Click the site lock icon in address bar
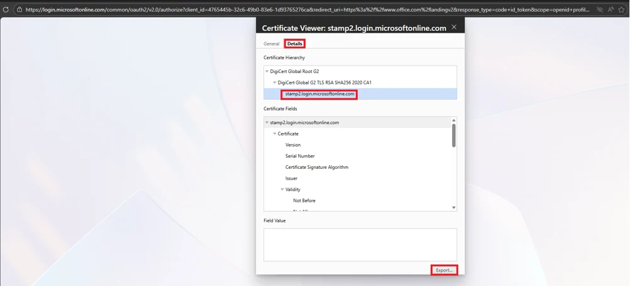644x286 pixels. click(x=19, y=9)
